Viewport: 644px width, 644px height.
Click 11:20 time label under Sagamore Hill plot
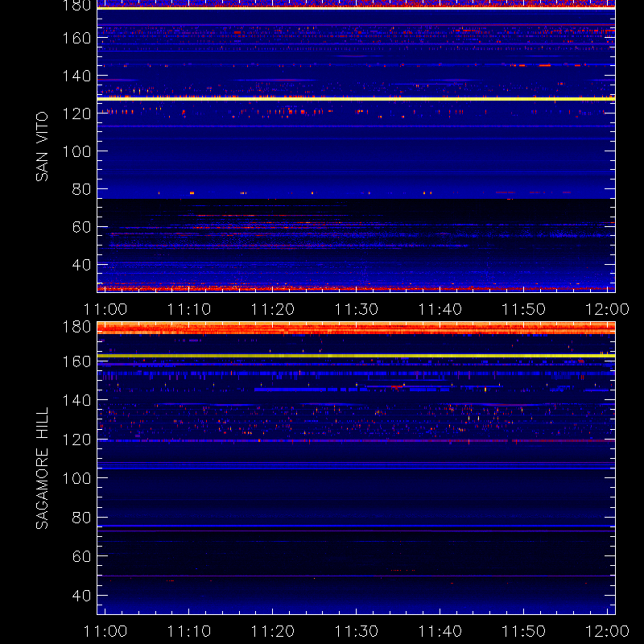coord(273,631)
